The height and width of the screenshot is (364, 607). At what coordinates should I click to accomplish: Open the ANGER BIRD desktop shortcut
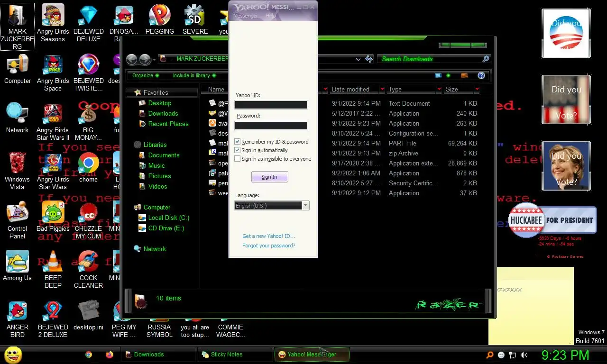pyautogui.click(x=18, y=319)
